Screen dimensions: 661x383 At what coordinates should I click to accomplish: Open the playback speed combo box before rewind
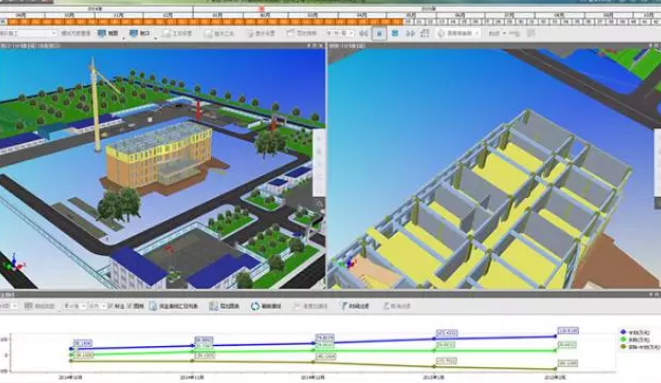[339, 33]
